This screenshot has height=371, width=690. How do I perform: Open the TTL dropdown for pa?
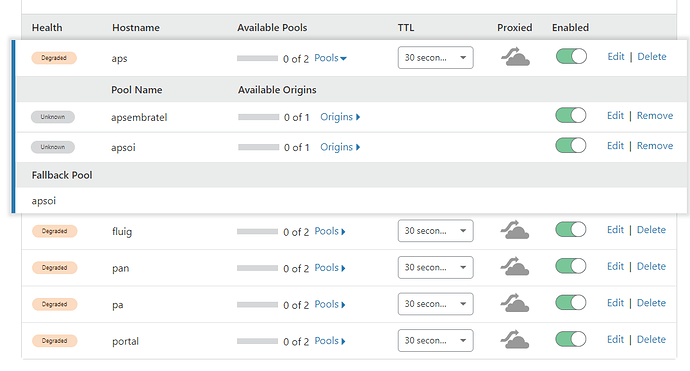click(x=436, y=304)
